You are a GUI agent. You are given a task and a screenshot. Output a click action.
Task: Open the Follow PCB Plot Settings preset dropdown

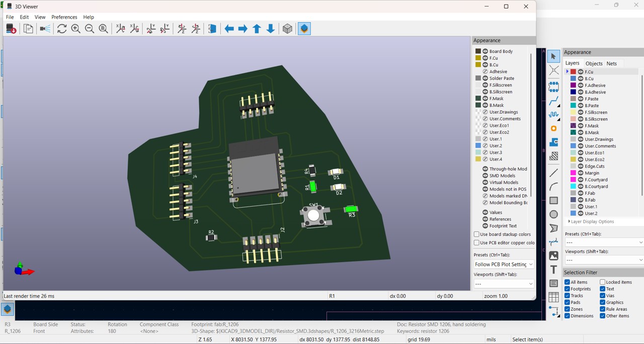504,265
